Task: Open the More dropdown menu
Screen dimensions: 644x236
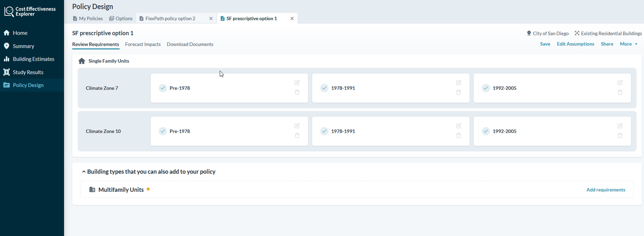Action: pos(628,44)
